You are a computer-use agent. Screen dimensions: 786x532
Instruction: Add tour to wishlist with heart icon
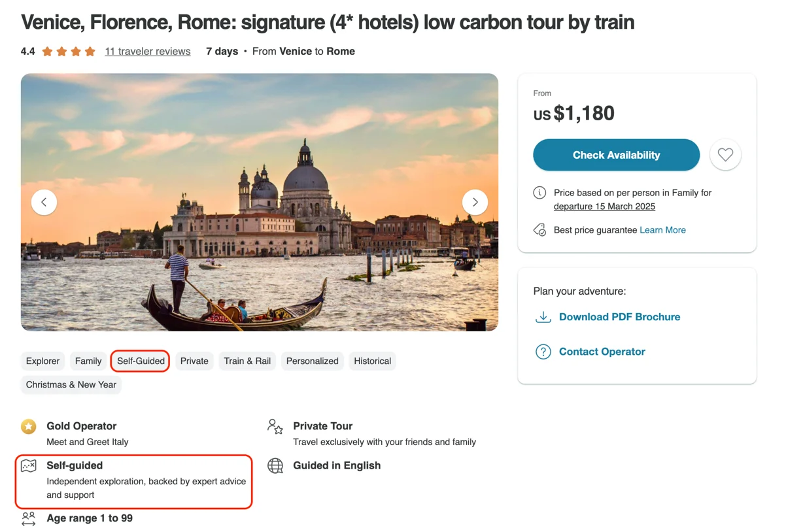click(725, 155)
